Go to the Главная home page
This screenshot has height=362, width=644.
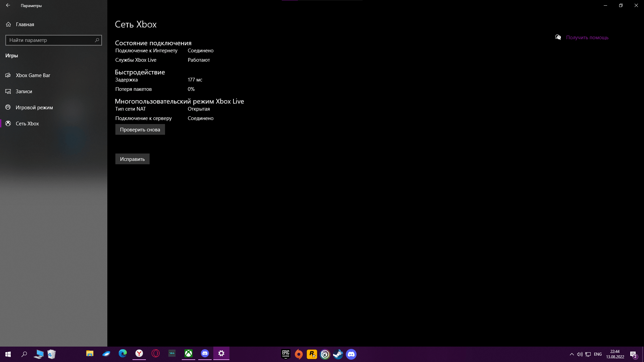54,24
